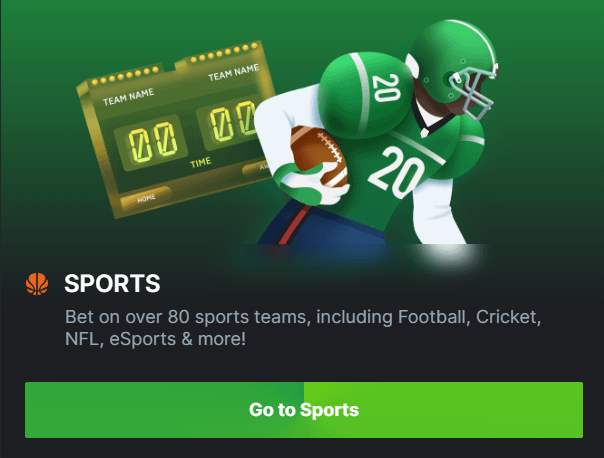Screen dimensions: 604x458
Task: Click the description text about 80 sports teams
Action: [303, 328]
